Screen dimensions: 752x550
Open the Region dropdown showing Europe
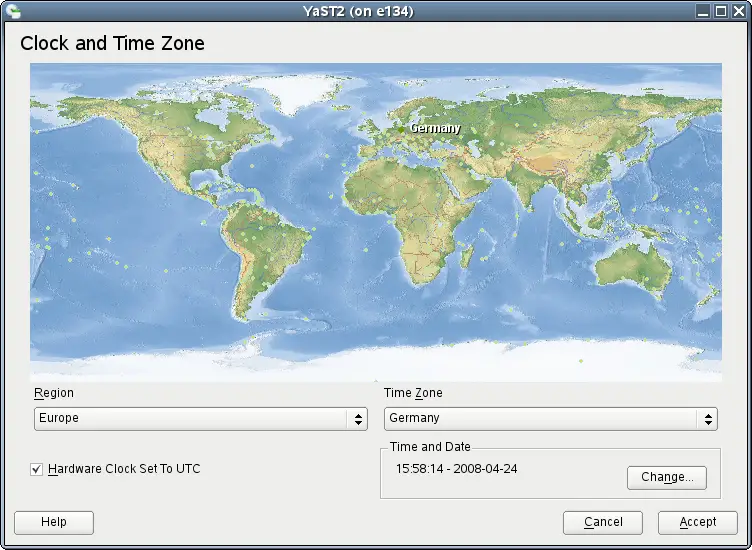(200, 419)
